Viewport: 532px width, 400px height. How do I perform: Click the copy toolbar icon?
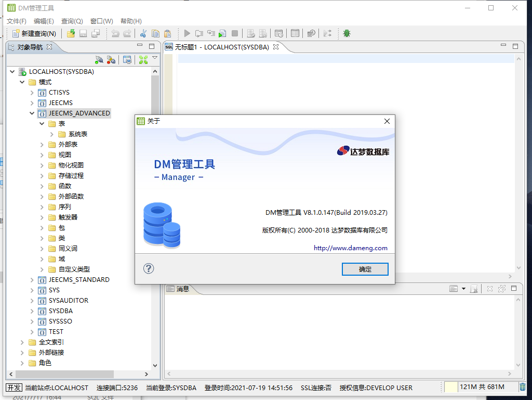pyautogui.click(x=155, y=33)
